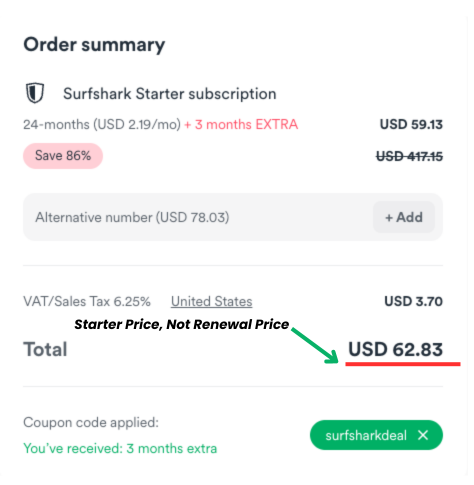Click the Total label
Screen dimensions: 474x485
[x=45, y=349]
